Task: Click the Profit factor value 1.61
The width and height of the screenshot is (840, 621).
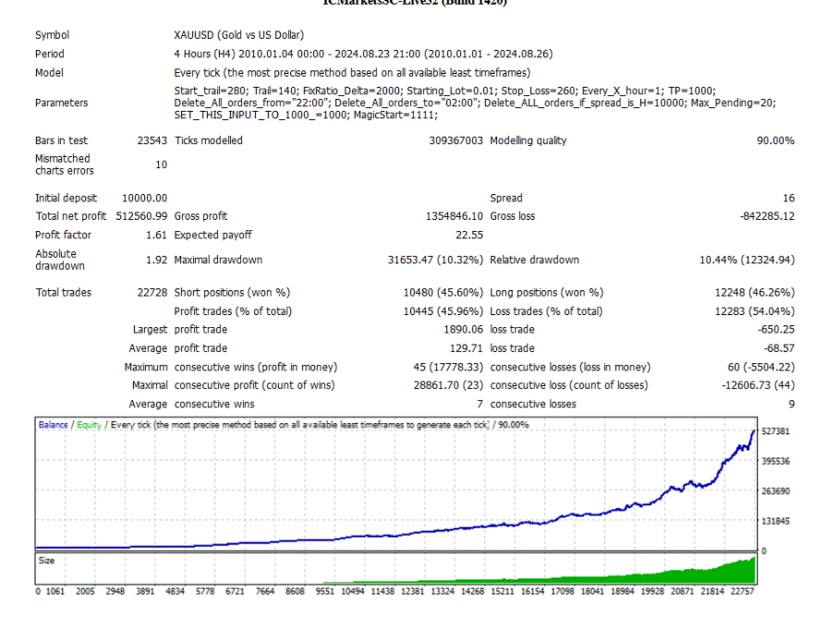Action: tap(155, 235)
